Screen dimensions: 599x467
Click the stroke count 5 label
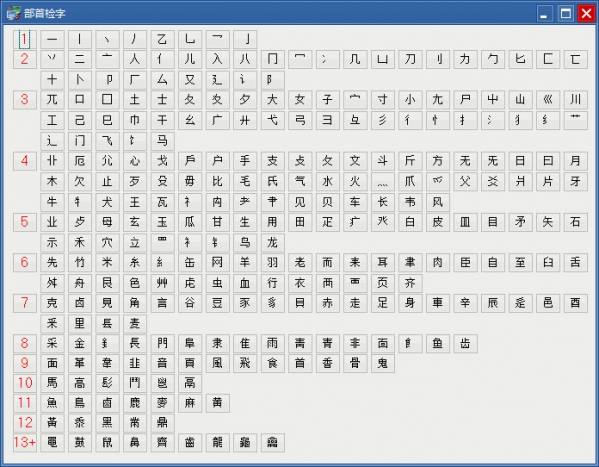(24, 222)
